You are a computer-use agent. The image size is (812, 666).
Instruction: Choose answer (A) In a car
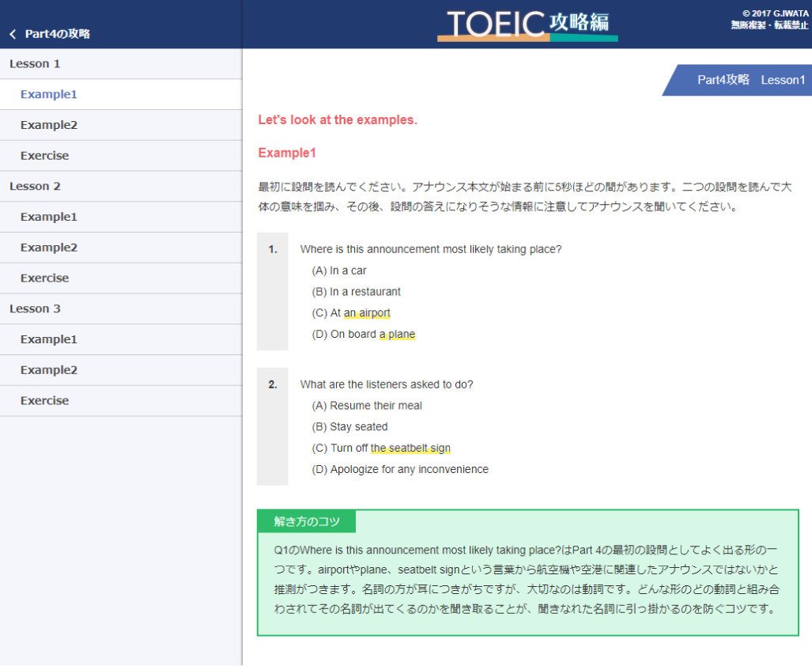pos(339,271)
